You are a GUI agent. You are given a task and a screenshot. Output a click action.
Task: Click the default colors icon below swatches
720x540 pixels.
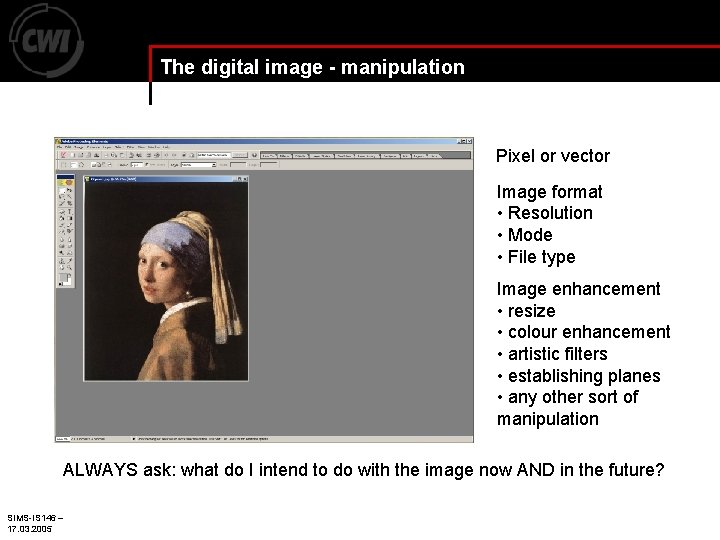[60, 284]
